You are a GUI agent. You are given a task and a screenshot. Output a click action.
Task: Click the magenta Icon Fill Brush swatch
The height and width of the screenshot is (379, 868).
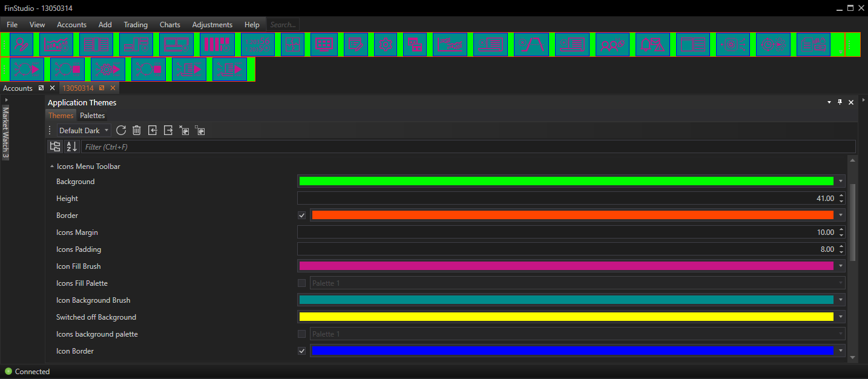click(566, 266)
